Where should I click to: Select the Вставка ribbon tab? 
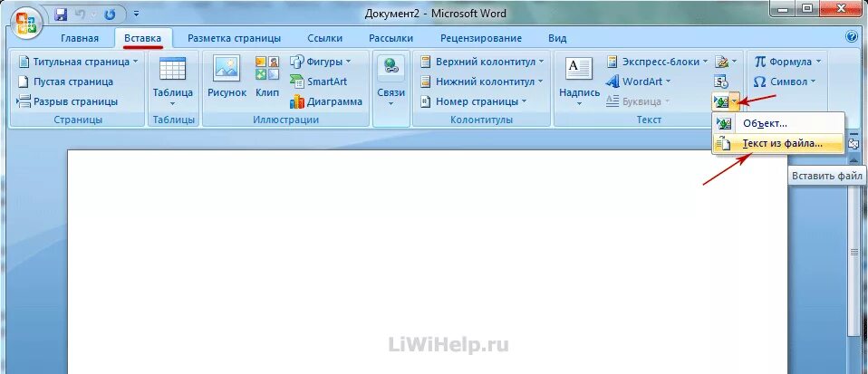point(143,38)
